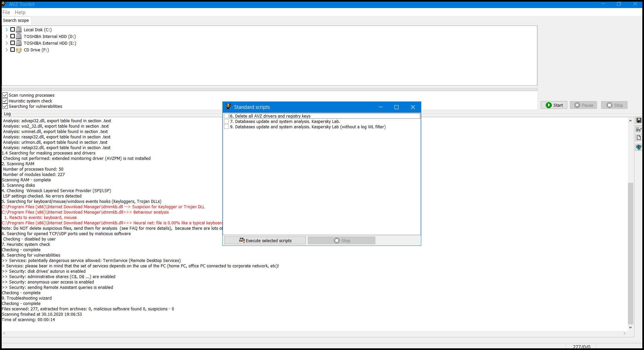Click the log scrollbar up arrow

[630, 121]
